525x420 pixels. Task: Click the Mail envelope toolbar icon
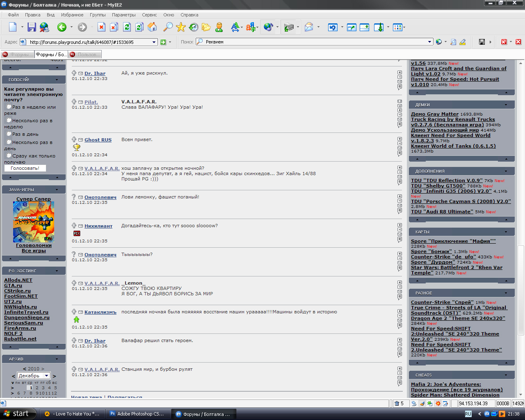click(309, 27)
